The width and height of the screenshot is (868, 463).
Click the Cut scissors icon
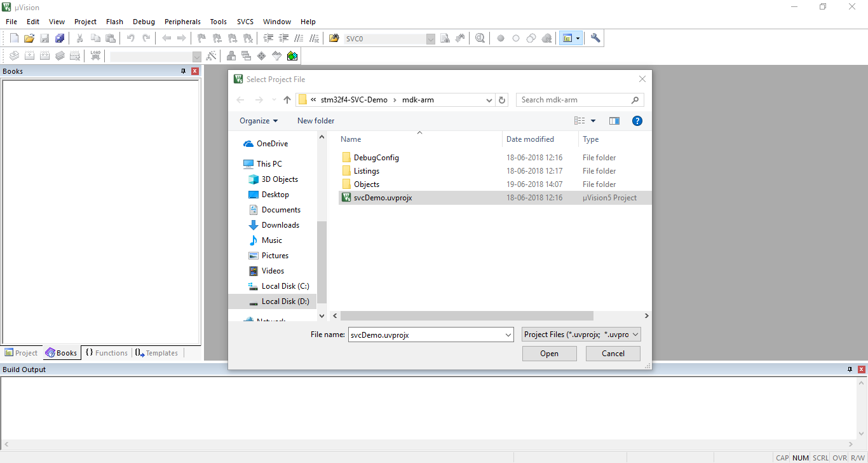[x=80, y=38]
